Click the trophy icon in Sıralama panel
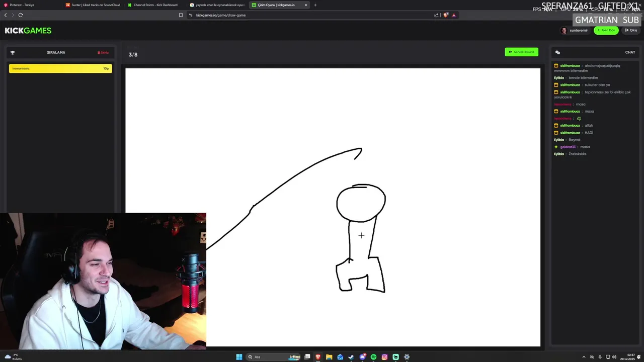The image size is (644, 362). click(x=13, y=52)
